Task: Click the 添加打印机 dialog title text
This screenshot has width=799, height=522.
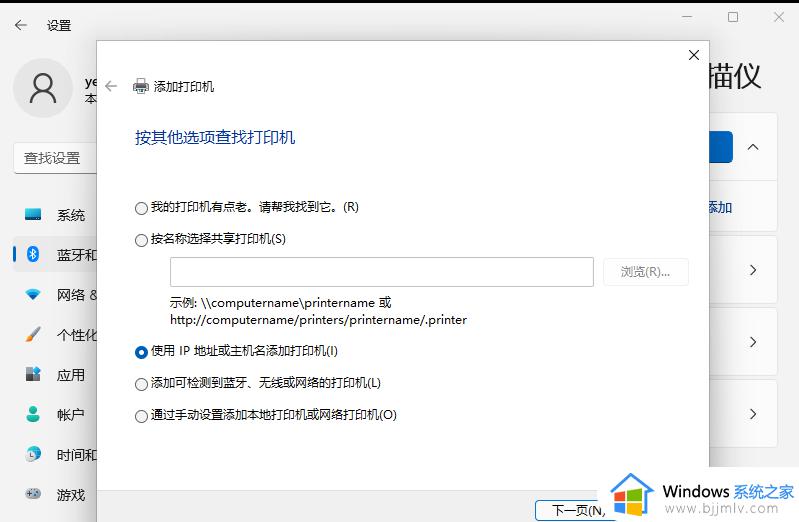Action: (x=184, y=87)
